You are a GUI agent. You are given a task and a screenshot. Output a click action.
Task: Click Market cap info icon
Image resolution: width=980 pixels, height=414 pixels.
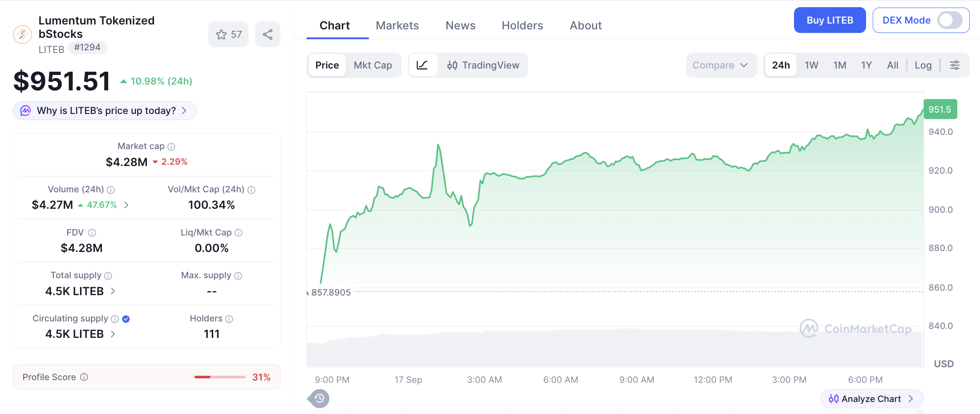[x=171, y=146]
